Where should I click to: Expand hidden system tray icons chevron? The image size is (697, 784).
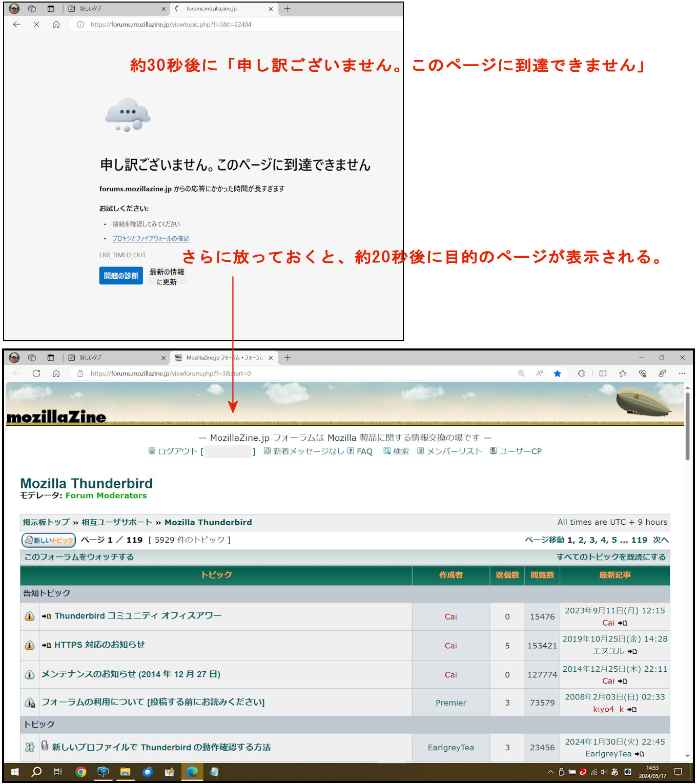[550, 772]
